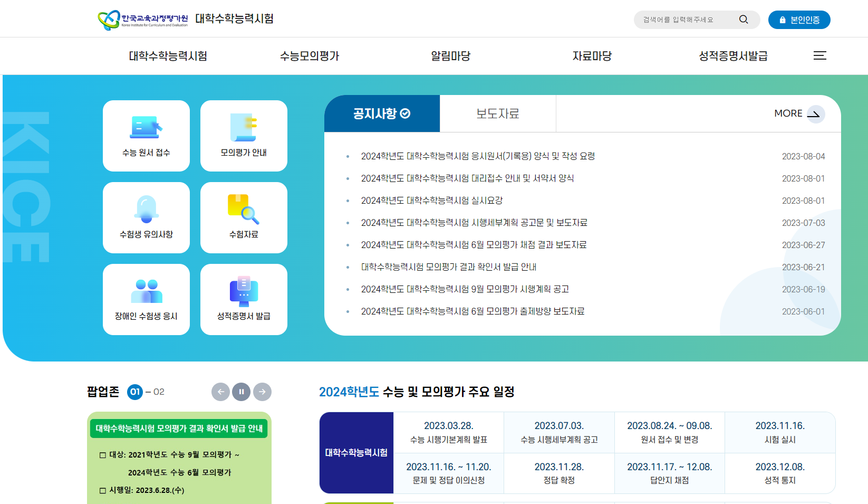
Task: Click the KICE logo in the header
Action: click(143, 20)
